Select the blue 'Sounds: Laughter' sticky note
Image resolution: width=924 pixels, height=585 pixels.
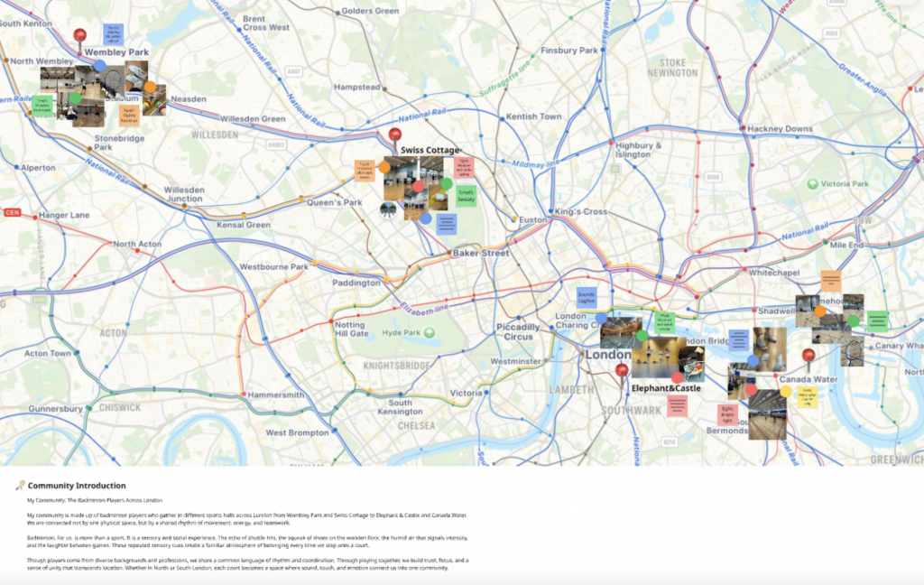click(587, 297)
